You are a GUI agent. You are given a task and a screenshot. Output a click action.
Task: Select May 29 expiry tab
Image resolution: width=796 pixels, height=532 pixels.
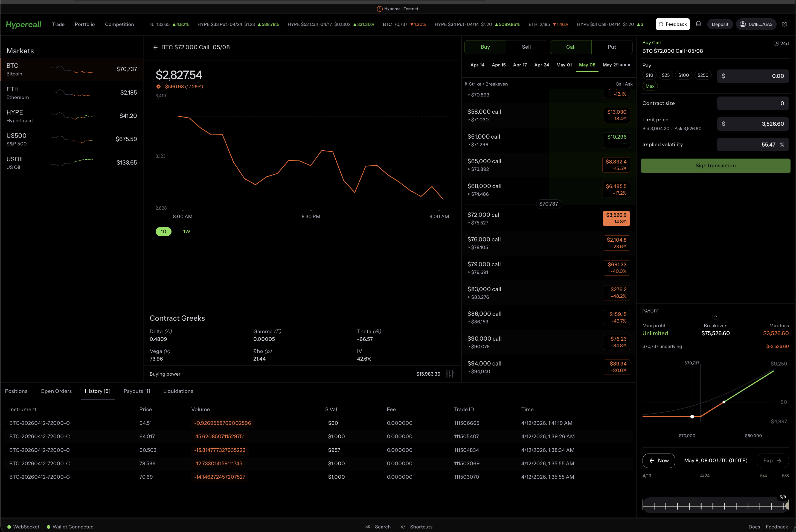point(610,65)
